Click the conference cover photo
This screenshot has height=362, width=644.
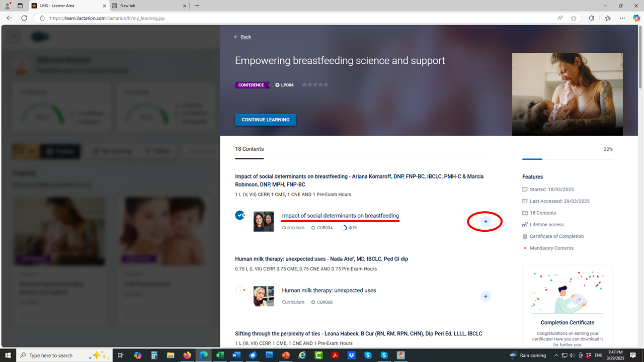[568, 95]
